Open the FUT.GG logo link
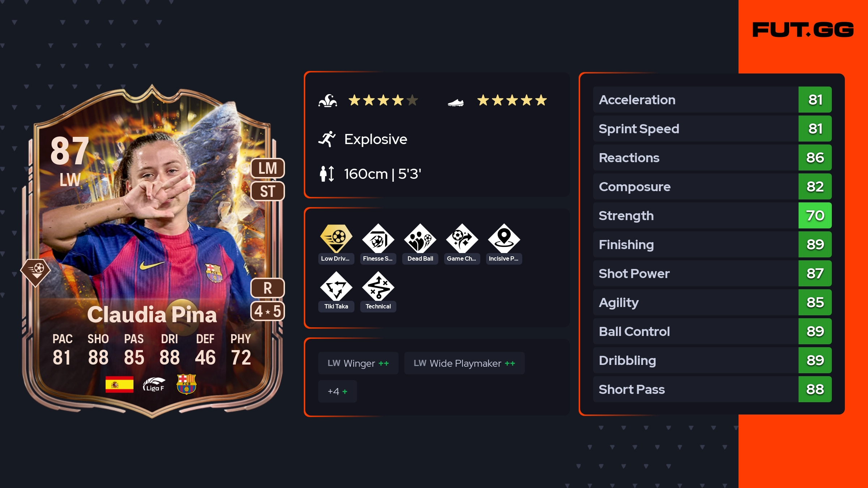868x488 pixels. pyautogui.click(x=803, y=30)
